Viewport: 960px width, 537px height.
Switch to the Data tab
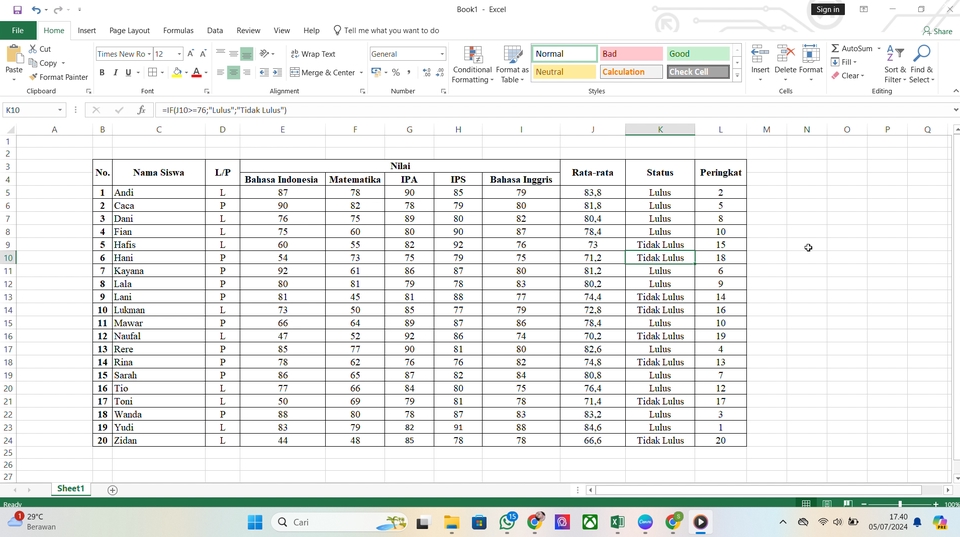click(215, 31)
